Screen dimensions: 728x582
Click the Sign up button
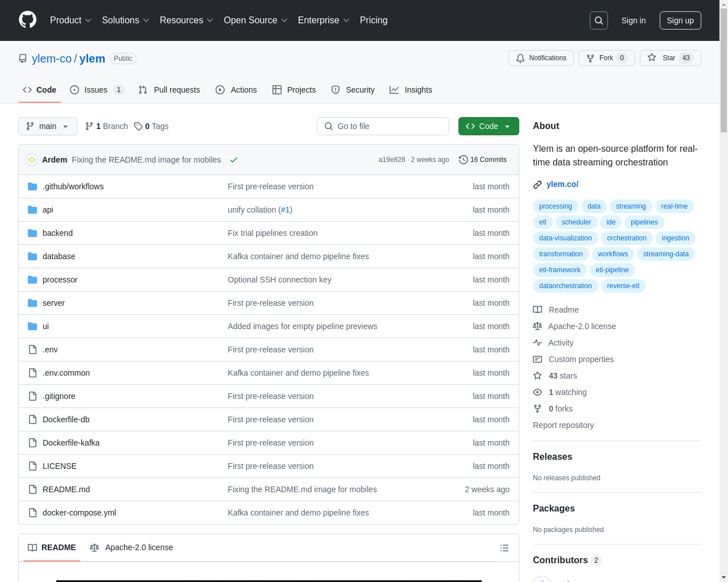(680, 20)
